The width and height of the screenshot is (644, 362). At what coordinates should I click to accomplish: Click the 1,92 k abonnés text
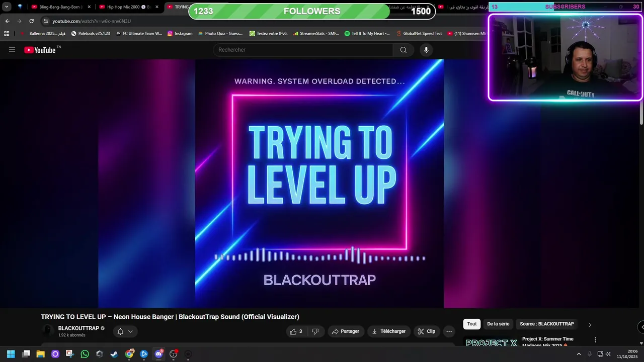72,335
